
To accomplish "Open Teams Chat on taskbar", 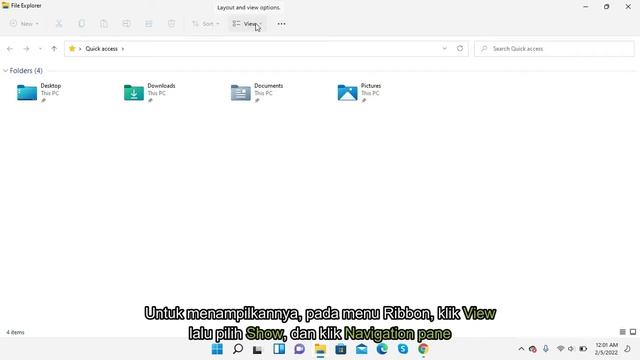I will pyautogui.click(x=300, y=349).
